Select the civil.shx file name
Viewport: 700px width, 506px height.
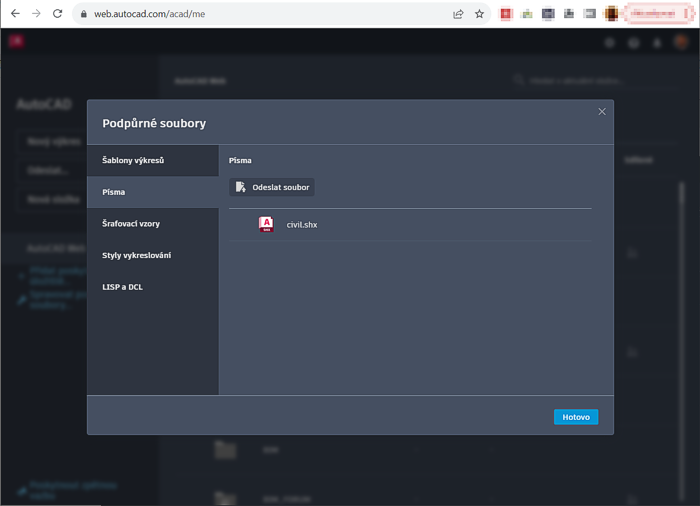(x=301, y=225)
